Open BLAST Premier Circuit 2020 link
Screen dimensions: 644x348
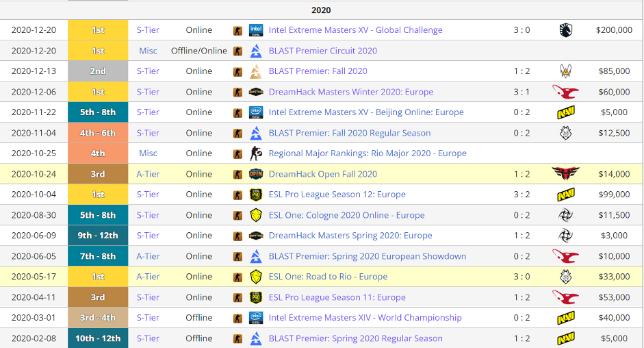(x=323, y=51)
